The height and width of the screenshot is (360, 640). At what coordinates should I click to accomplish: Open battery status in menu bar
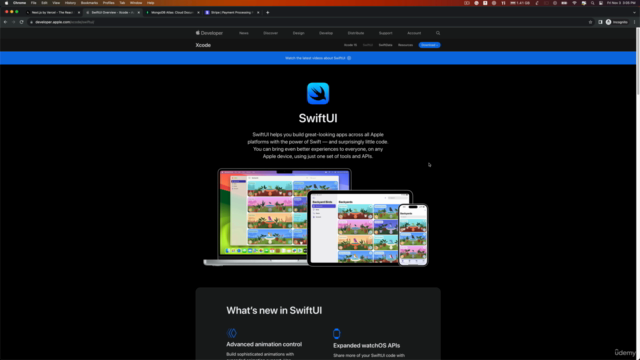pyautogui.click(x=564, y=3)
